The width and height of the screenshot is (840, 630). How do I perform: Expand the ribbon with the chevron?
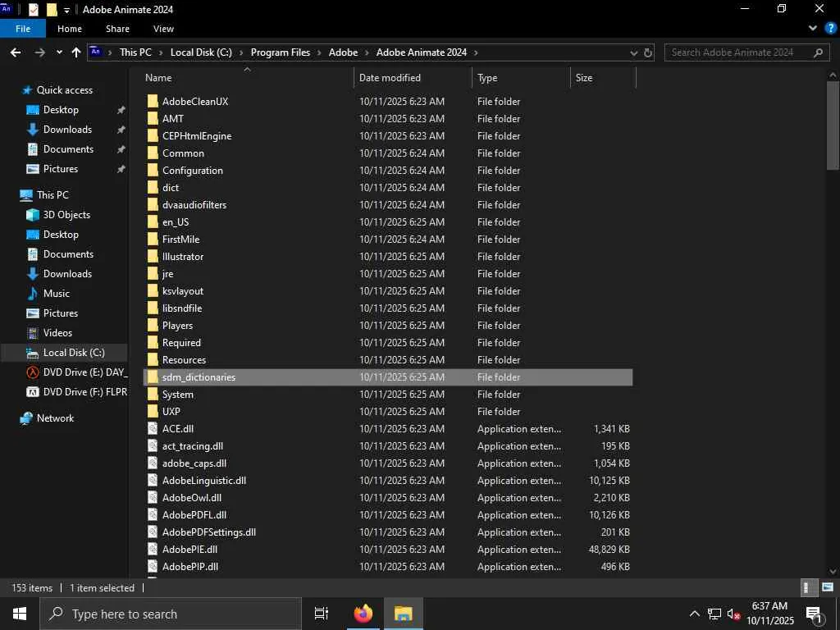(813, 29)
